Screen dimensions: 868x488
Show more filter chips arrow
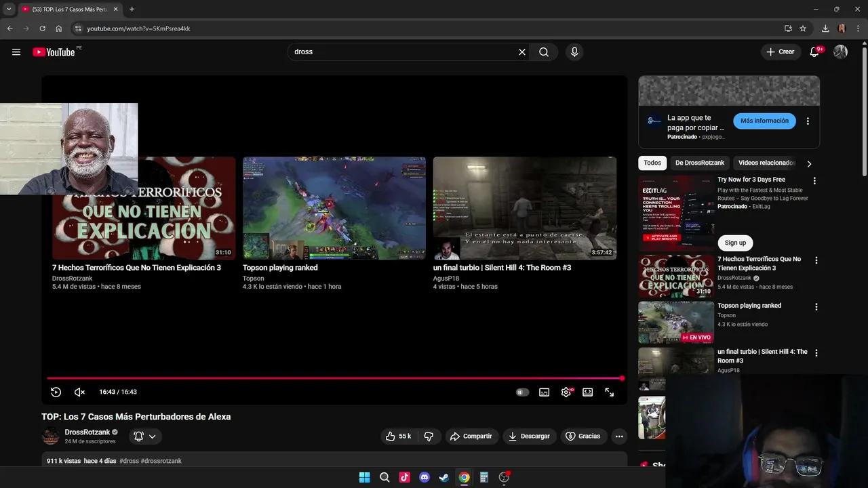809,163
